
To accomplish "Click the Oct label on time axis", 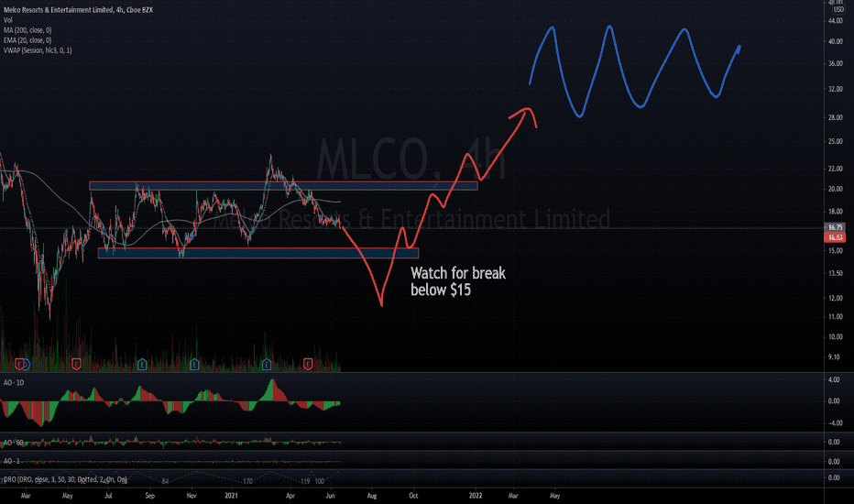I will click(413, 496).
